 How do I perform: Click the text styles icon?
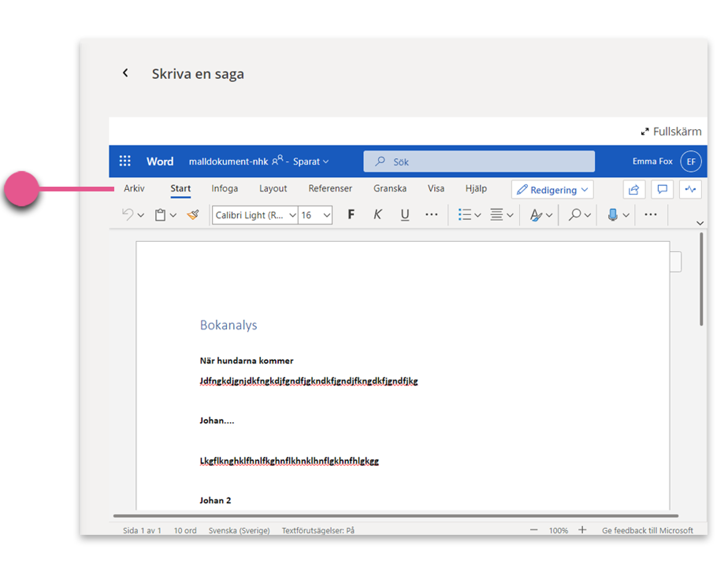click(536, 215)
